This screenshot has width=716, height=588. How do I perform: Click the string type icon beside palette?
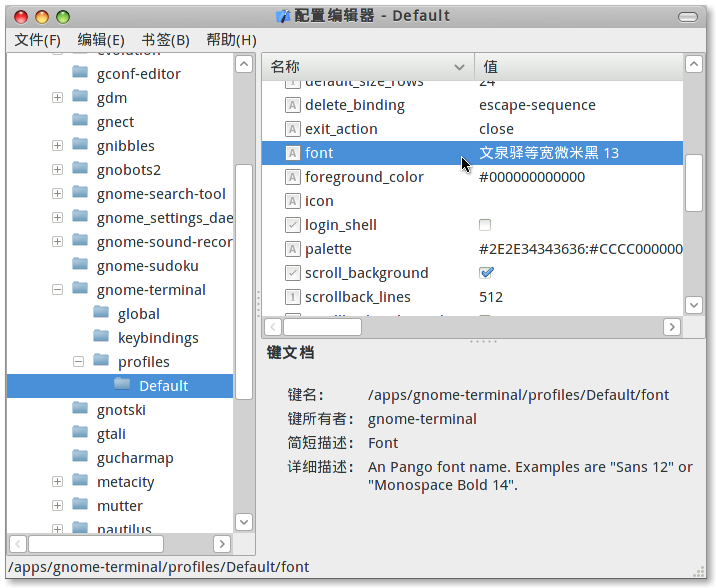[292, 249]
